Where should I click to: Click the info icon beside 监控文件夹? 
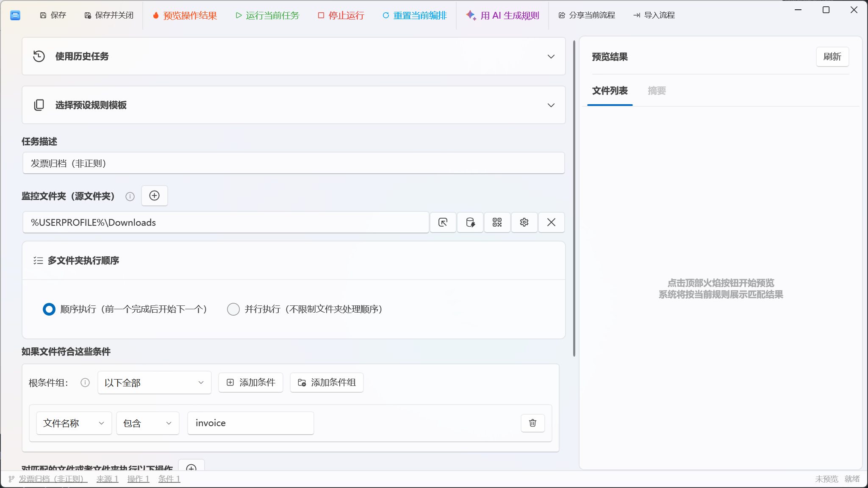pos(130,196)
